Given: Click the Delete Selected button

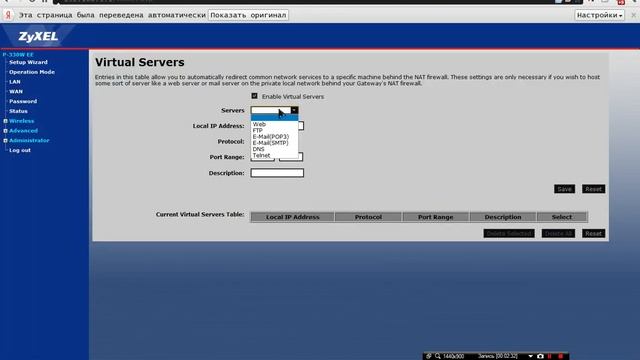Looking at the screenshot, I should 509,233.
